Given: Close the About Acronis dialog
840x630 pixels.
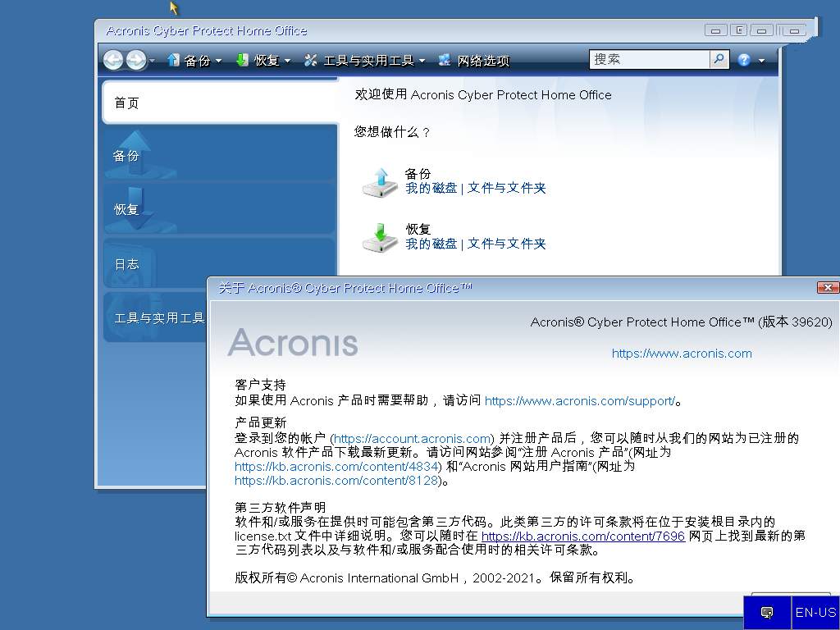Looking at the screenshot, I should coord(828,287).
